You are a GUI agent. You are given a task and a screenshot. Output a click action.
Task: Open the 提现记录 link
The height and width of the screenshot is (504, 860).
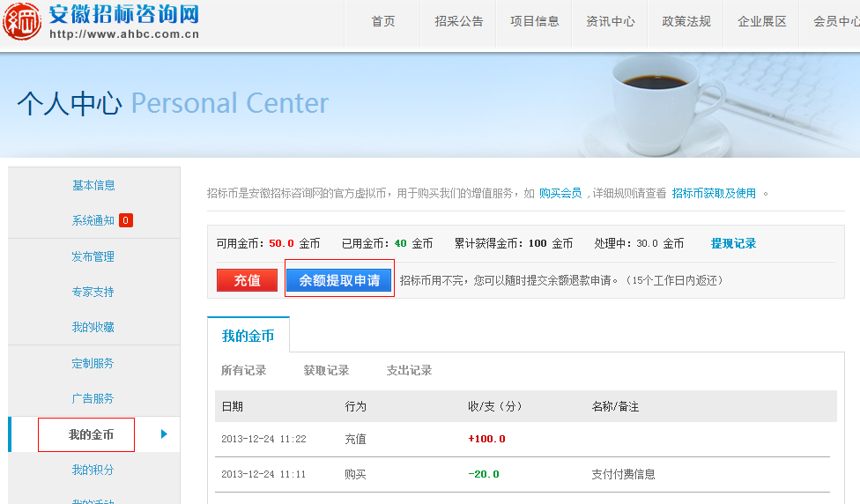(733, 243)
